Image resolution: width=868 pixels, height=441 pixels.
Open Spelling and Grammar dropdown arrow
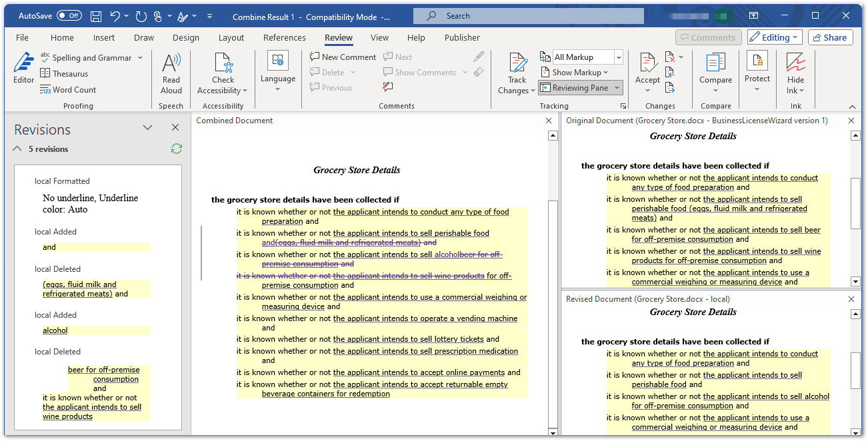pyautogui.click(x=141, y=58)
